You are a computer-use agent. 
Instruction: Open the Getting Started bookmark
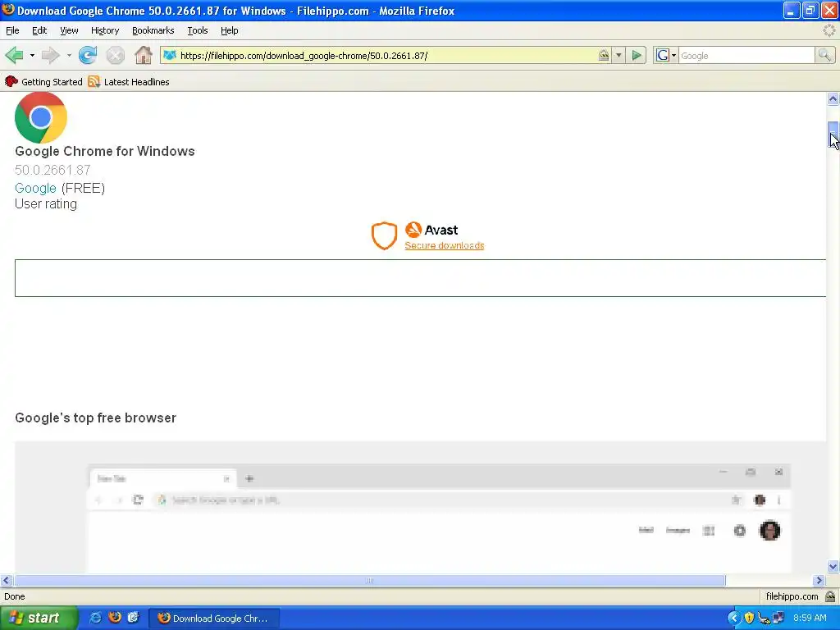click(43, 81)
